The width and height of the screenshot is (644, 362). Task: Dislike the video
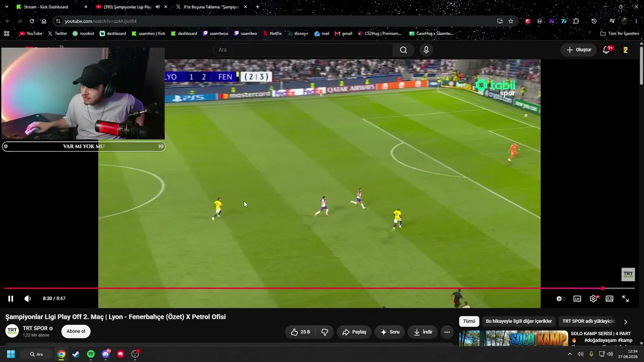(x=325, y=332)
